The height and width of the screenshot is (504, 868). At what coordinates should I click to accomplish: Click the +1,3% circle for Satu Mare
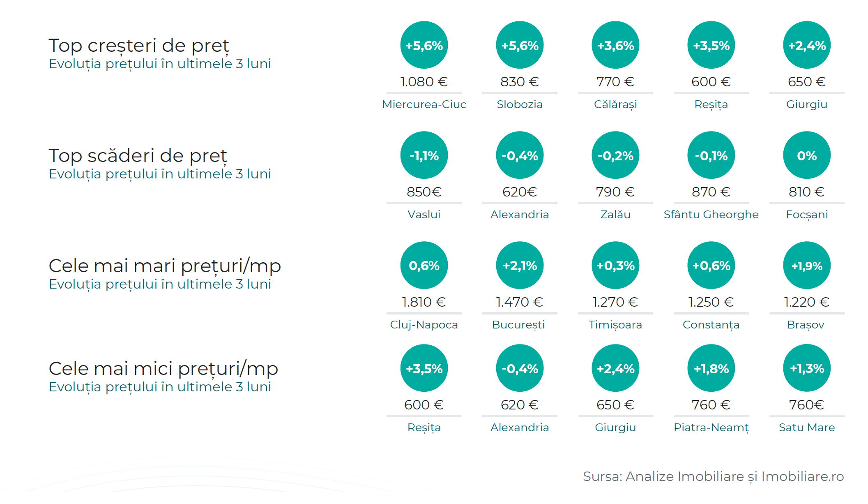807,368
